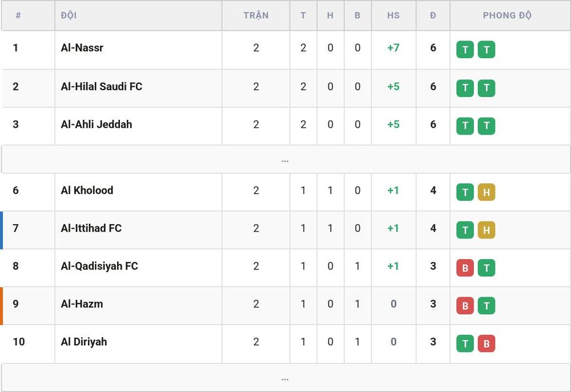Sort by Đ points column header

433,15
